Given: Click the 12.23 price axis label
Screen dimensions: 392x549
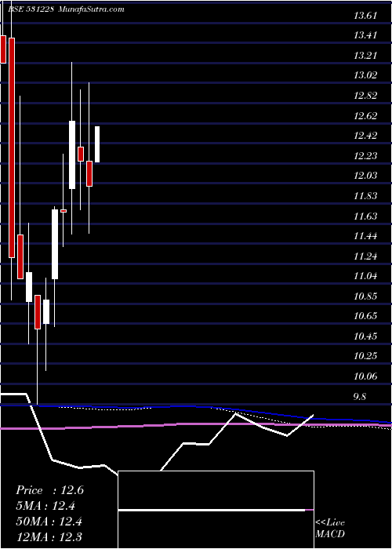Looking at the screenshot, I should click(365, 156).
